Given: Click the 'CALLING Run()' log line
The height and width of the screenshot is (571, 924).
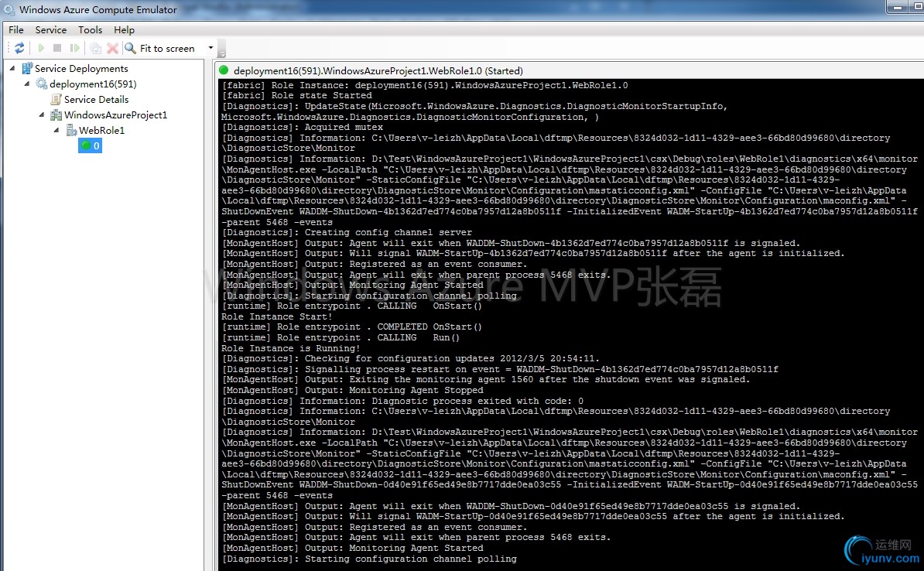Looking at the screenshot, I should tap(340, 337).
